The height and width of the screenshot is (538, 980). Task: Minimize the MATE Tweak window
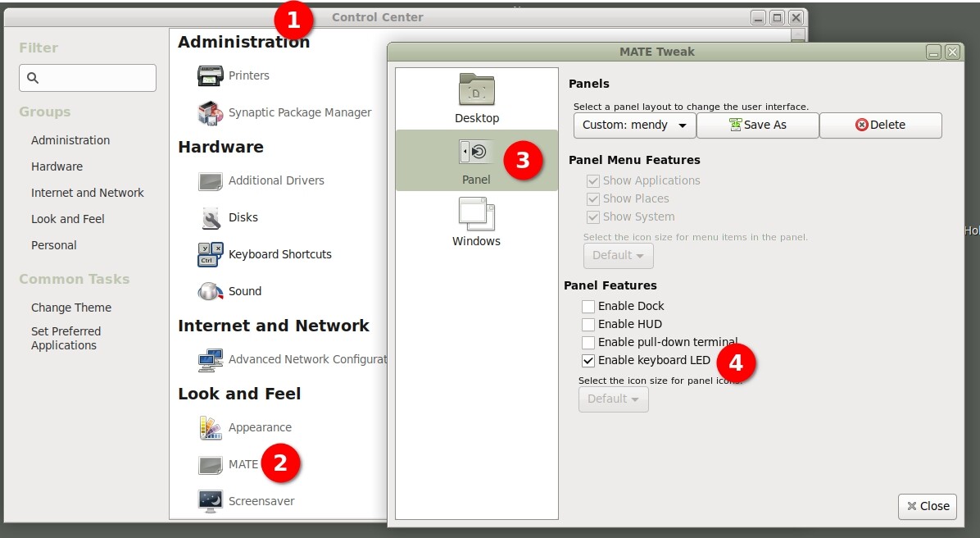pos(933,52)
